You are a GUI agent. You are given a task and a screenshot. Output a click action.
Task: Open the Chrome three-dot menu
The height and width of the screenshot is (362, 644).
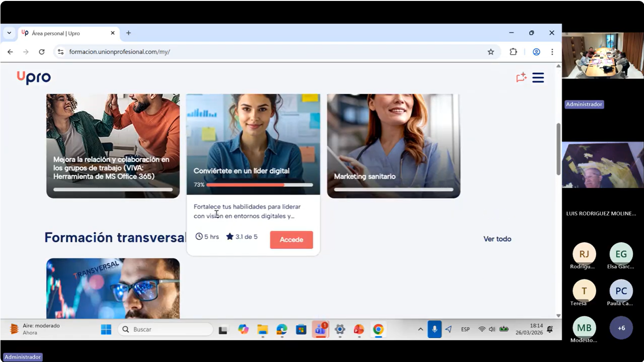(552, 52)
